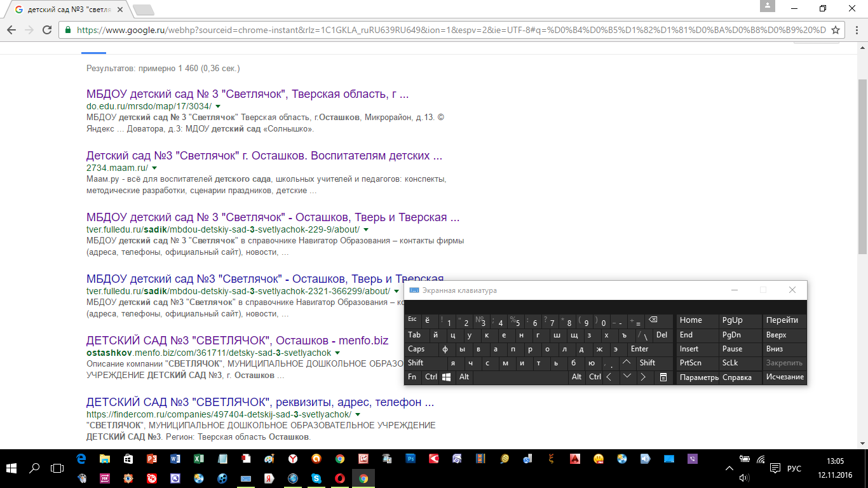
Task: Click Chrome's back navigation arrow
Action: [x=11, y=30]
